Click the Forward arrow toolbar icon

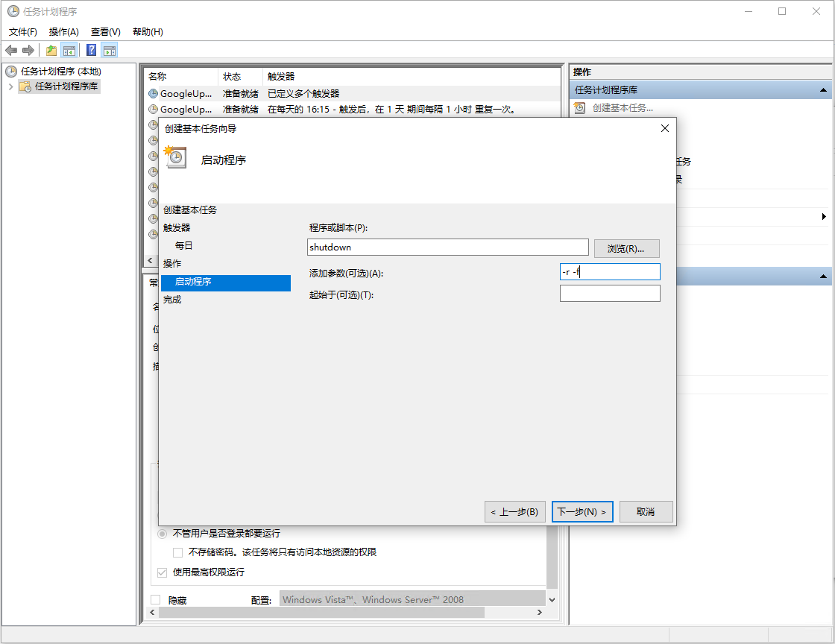point(28,50)
